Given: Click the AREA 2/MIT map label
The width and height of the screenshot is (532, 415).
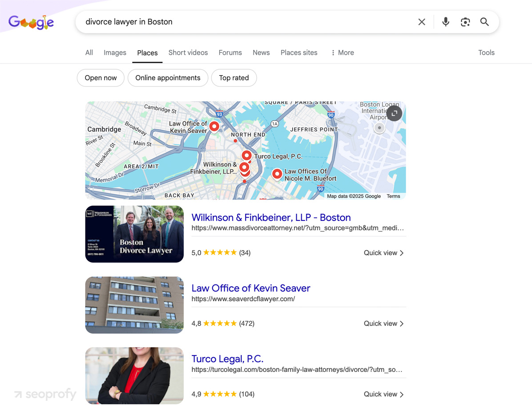Looking at the screenshot, I should click(141, 167).
